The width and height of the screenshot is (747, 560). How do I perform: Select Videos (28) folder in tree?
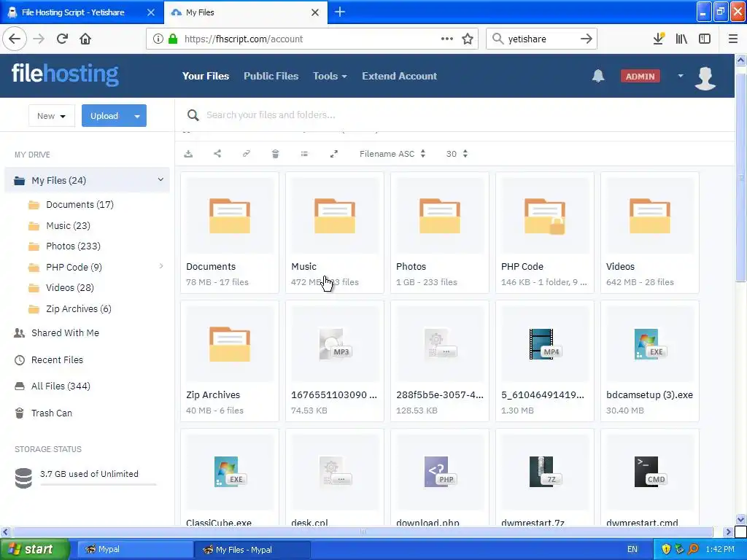click(69, 287)
